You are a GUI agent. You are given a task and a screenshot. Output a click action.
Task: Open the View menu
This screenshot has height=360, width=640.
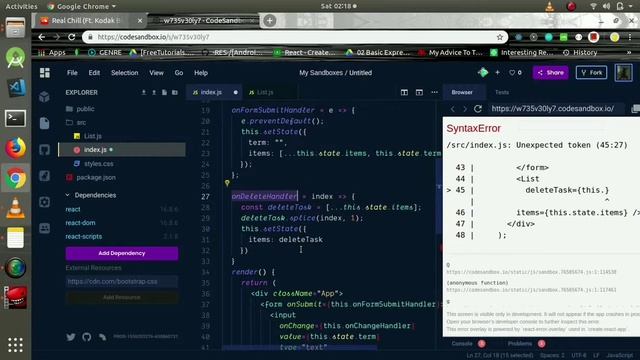(x=156, y=73)
